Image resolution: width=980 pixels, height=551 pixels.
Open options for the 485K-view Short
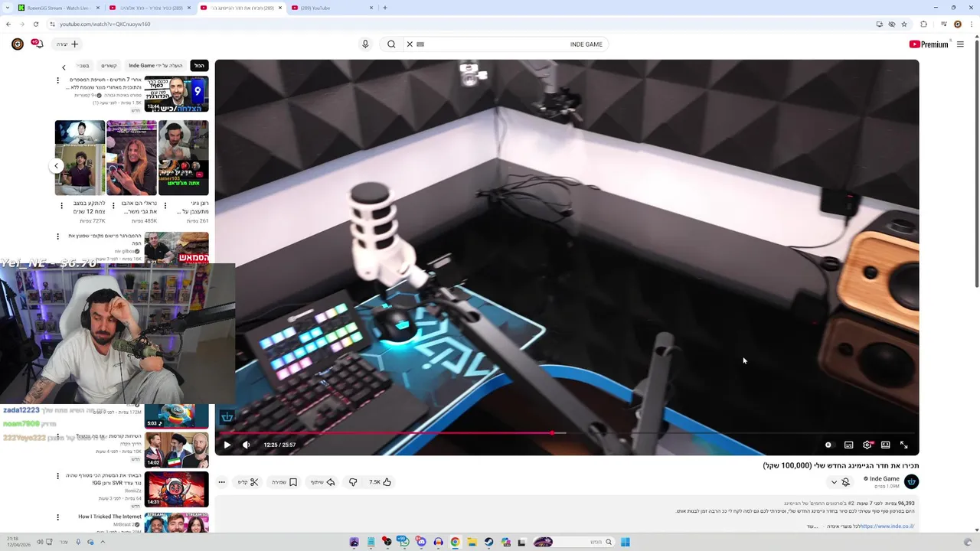point(113,205)
